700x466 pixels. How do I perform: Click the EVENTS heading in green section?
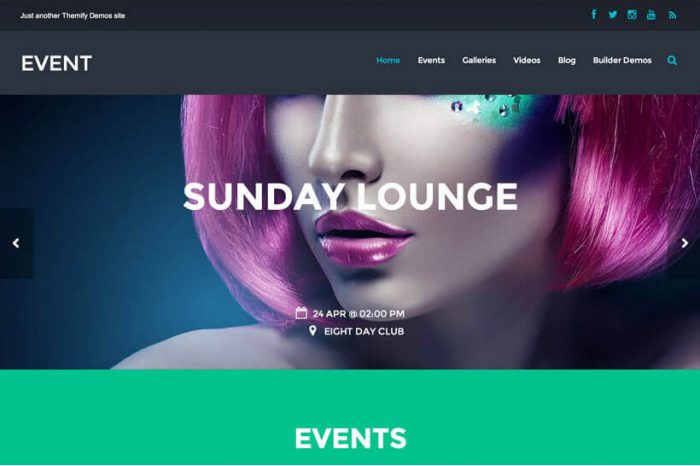(x=350, y=438)
